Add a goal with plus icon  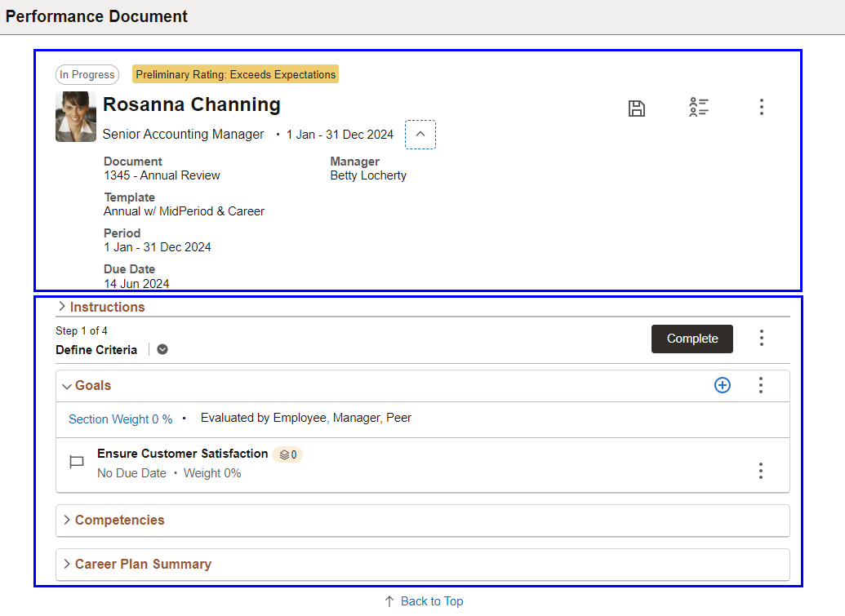pos(723,385)
